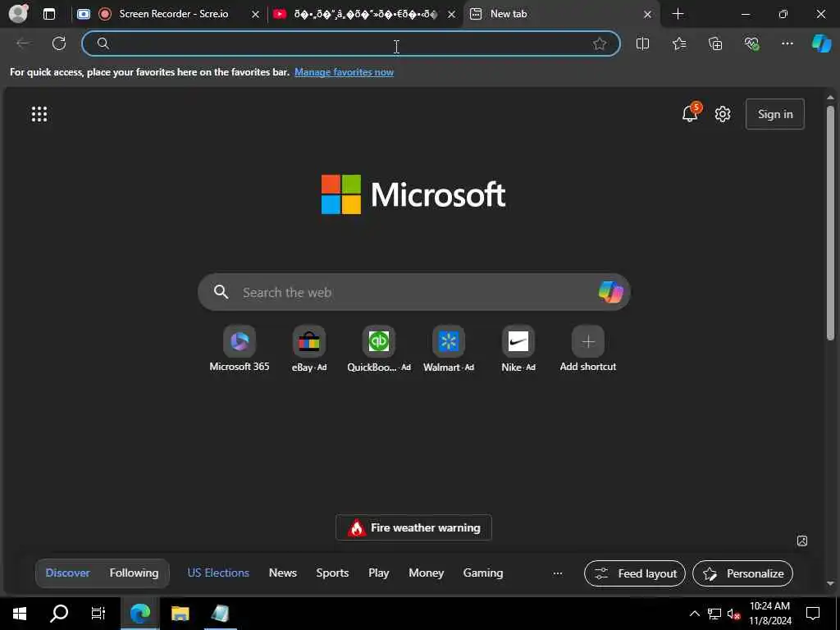Open the browser profile avatar

18,13
